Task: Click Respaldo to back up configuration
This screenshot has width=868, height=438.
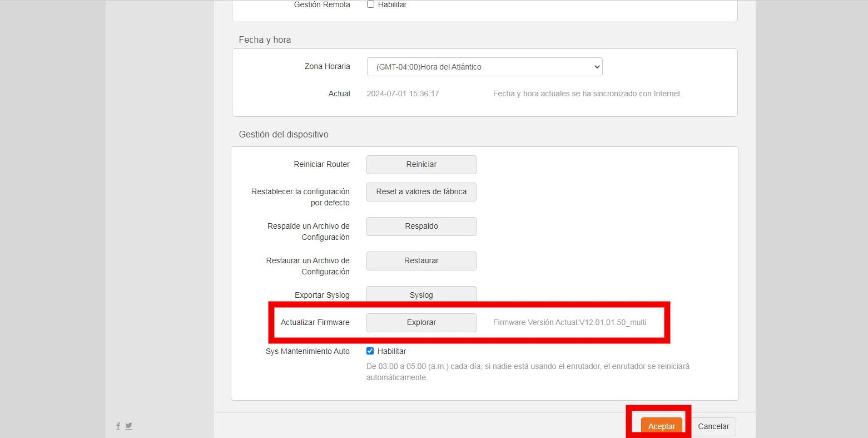Action: [x=421, y=226]
